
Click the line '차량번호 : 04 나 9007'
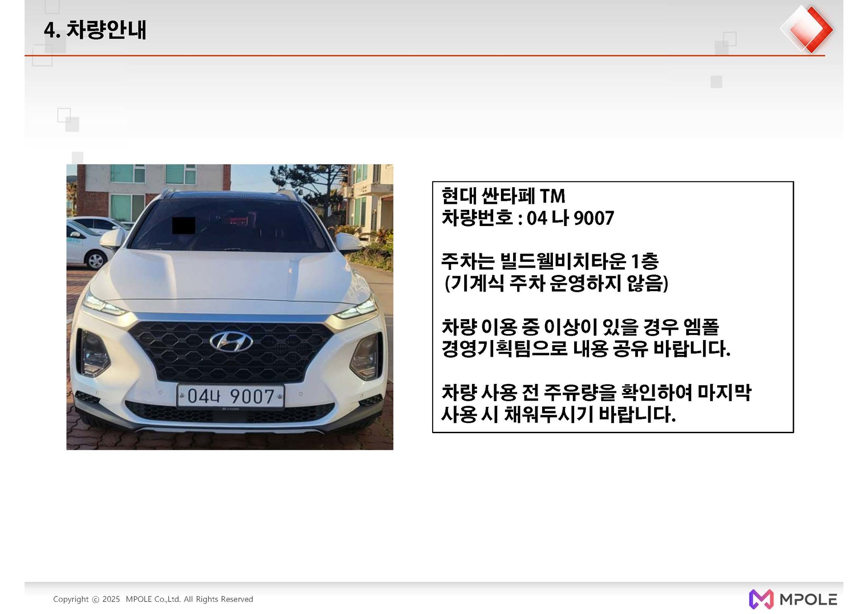528,218
